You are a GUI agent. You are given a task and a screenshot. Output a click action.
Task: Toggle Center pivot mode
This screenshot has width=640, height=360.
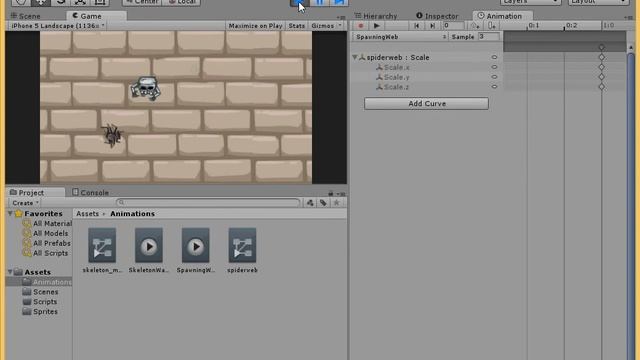(x=142, y=2)
